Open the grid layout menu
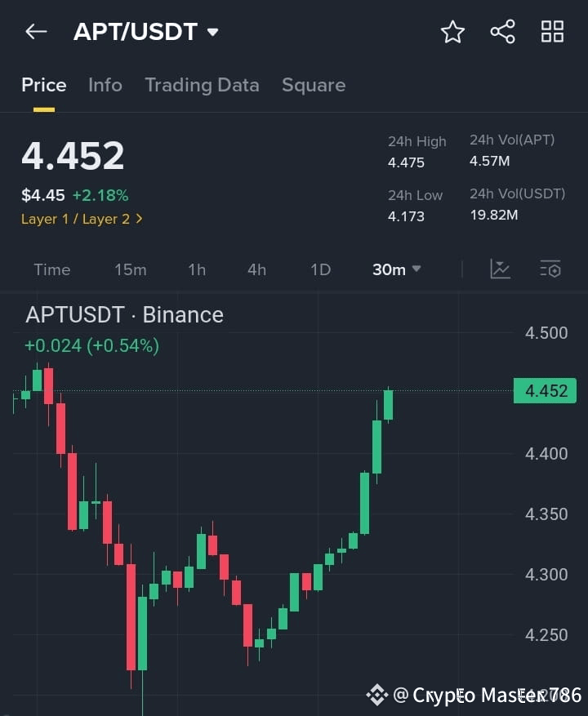The width and height of the screenshot is (588, 716). click(x=552, y=32)
